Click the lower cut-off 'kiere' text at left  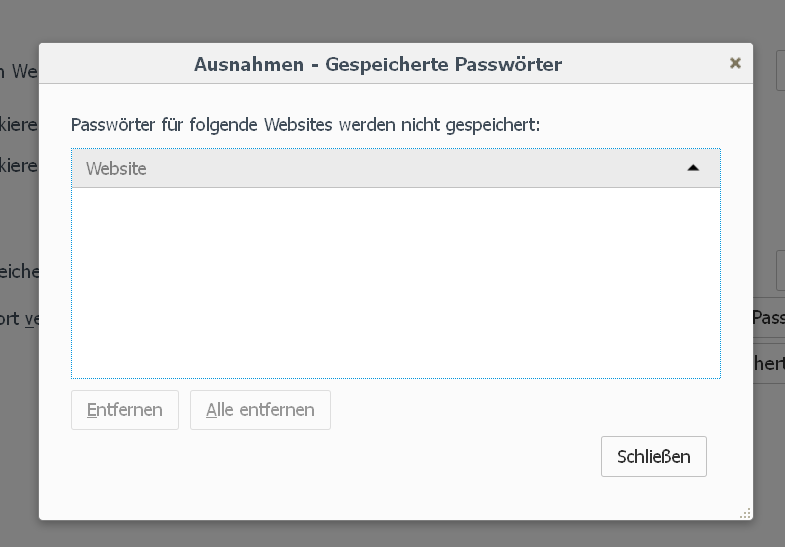[19, 164]
